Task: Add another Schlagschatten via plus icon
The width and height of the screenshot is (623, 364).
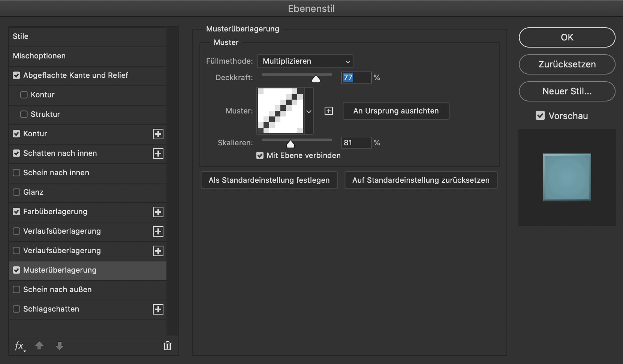Action: pyautogui.click(x=158, y=309)
